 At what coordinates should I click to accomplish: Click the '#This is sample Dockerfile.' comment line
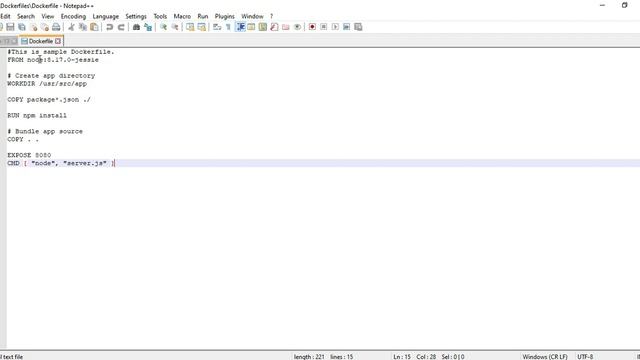pyautogui.click(x=61, y=52)
